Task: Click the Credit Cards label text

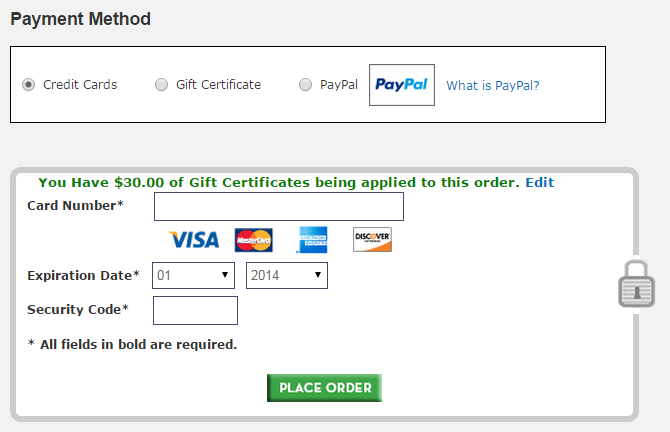Action: (x=80, y=85)
